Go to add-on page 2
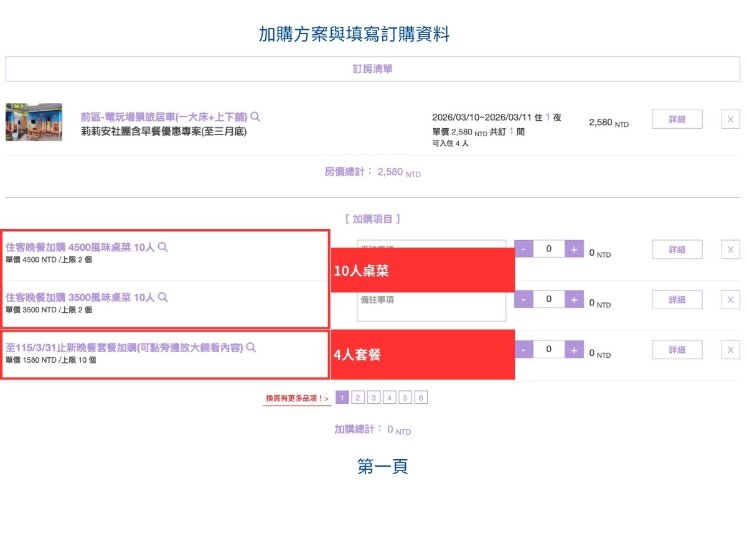The height and width of the screenshot is (560, 747). coord(358,398)
